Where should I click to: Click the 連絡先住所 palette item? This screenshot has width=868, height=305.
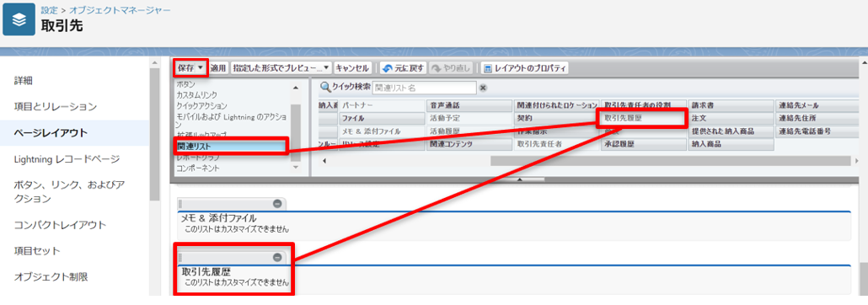click(818, 118)
